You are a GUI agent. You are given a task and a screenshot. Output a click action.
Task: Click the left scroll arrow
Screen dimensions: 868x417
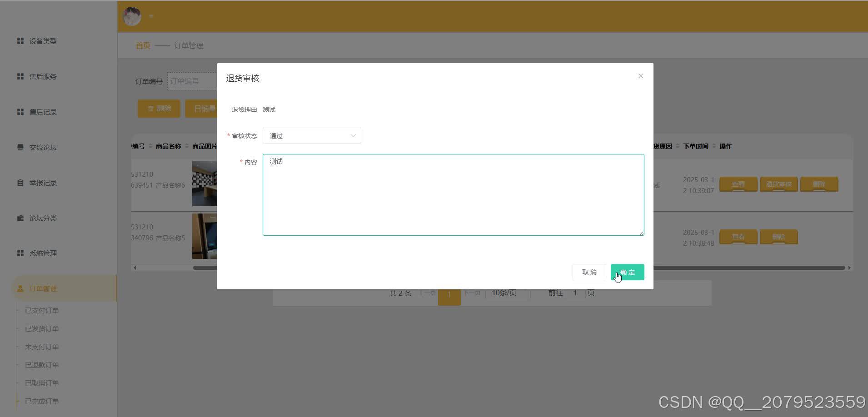click(x=135, y=268)
